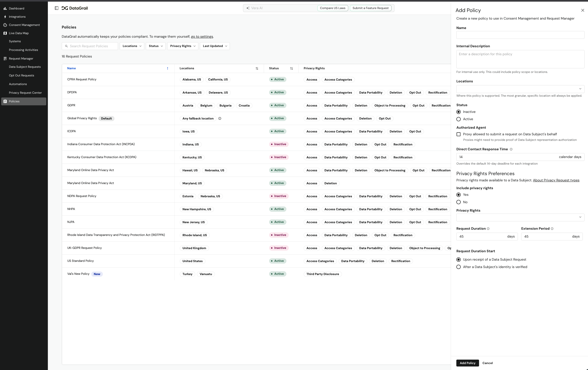Choose 'After a Data Subject's identity is verified'

tap(459, 267)
